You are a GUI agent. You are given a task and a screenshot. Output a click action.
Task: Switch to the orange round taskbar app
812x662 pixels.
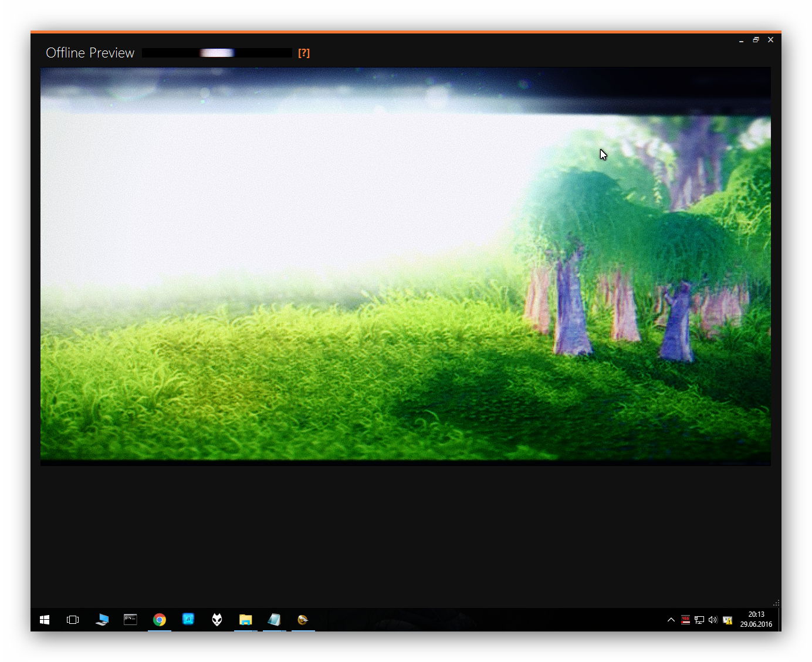coord(303,620)
